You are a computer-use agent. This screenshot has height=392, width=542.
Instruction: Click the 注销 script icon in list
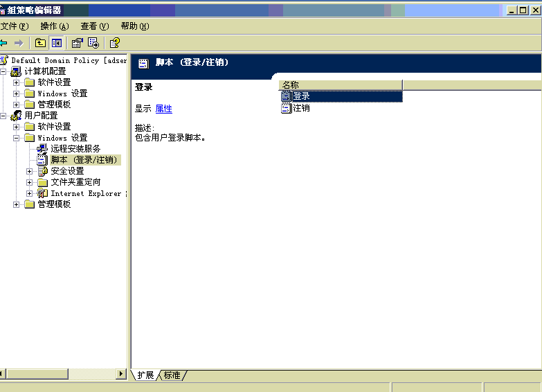pyautogui.click(x=286, y=108)
